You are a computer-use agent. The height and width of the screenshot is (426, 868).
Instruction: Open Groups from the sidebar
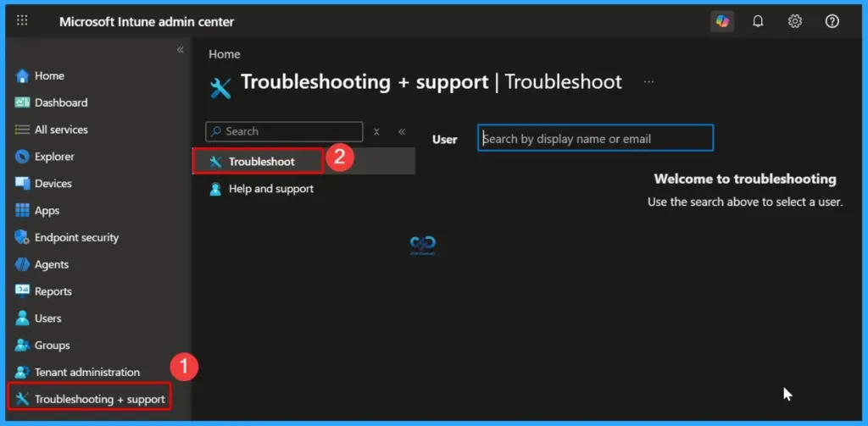52,346
